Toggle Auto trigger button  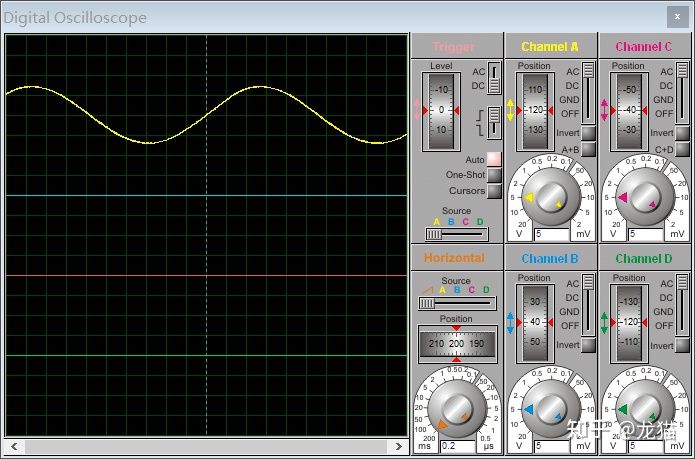click(494, 159)
